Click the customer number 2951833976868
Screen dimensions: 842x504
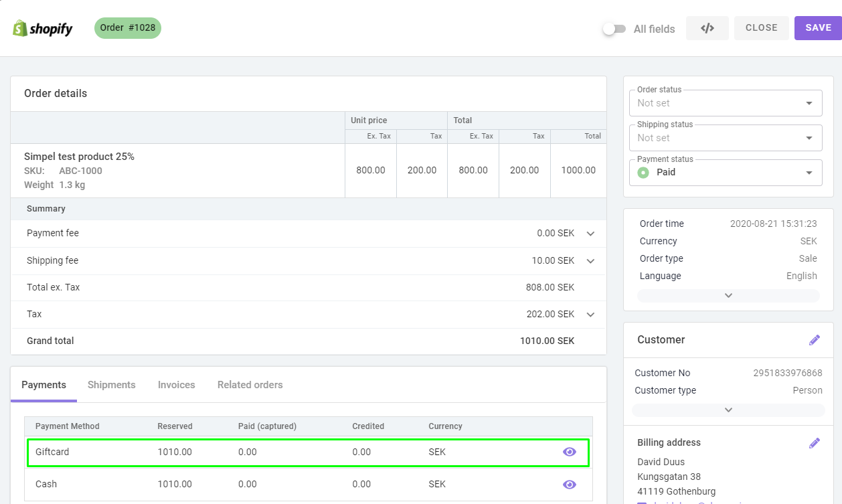[x=788, y=373]
